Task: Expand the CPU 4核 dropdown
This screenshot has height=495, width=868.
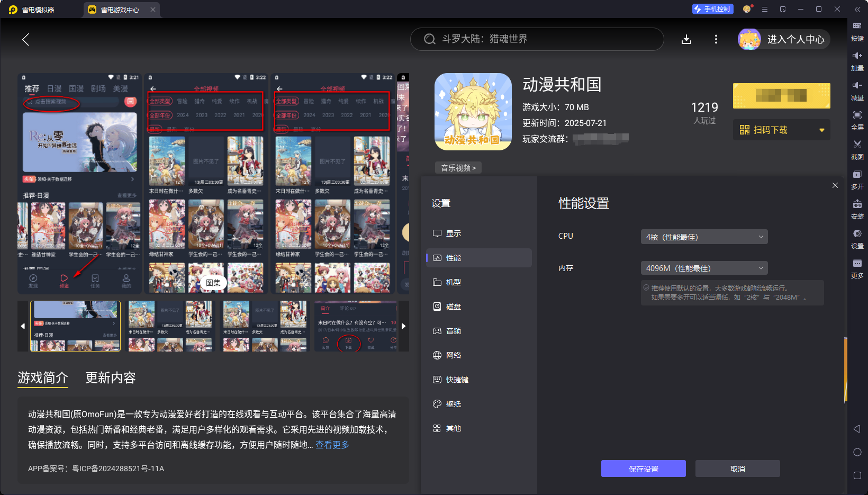Action: coord(704,237)
